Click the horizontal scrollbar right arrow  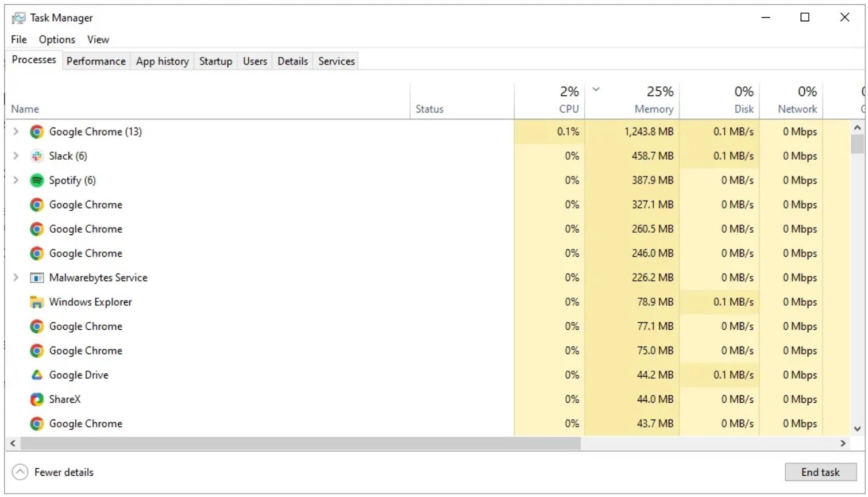pos(843,444)
